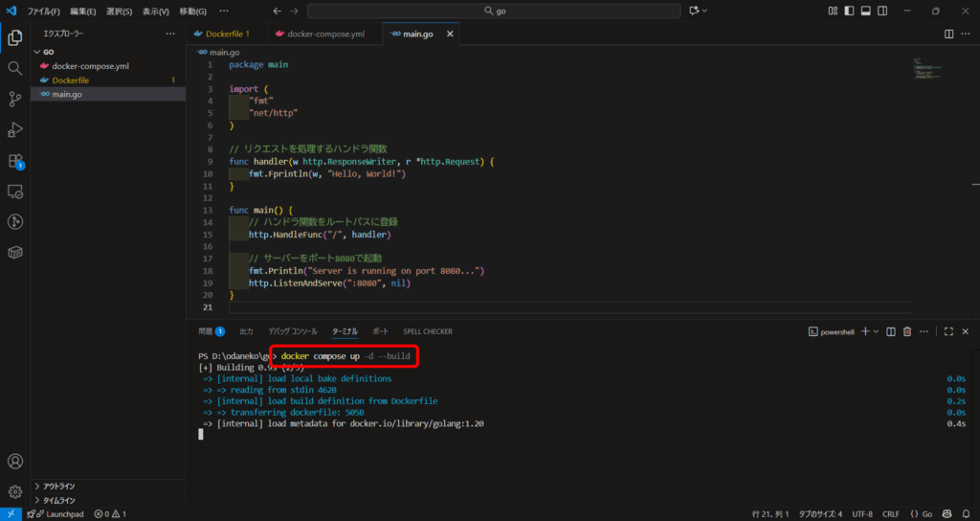Viewport: 980px width, 521px height.
Task: Expand the タイムライン section
Action: pyautogui.click(x=58, y=500)
